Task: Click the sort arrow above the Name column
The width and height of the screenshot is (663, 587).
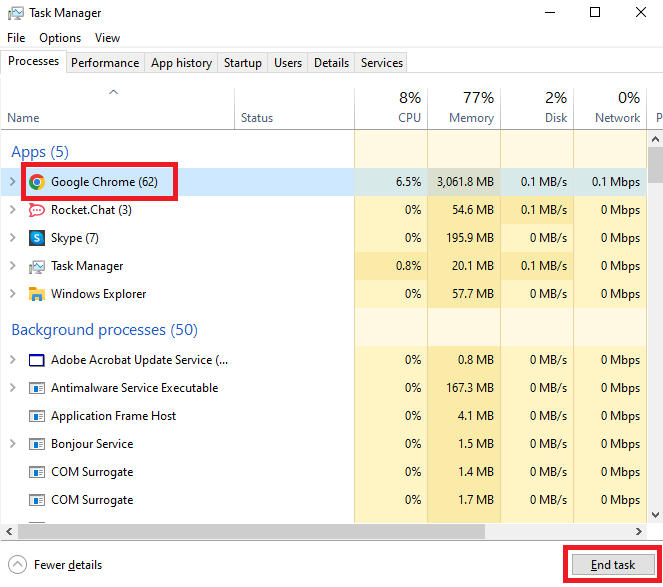Action: (113, 92)
